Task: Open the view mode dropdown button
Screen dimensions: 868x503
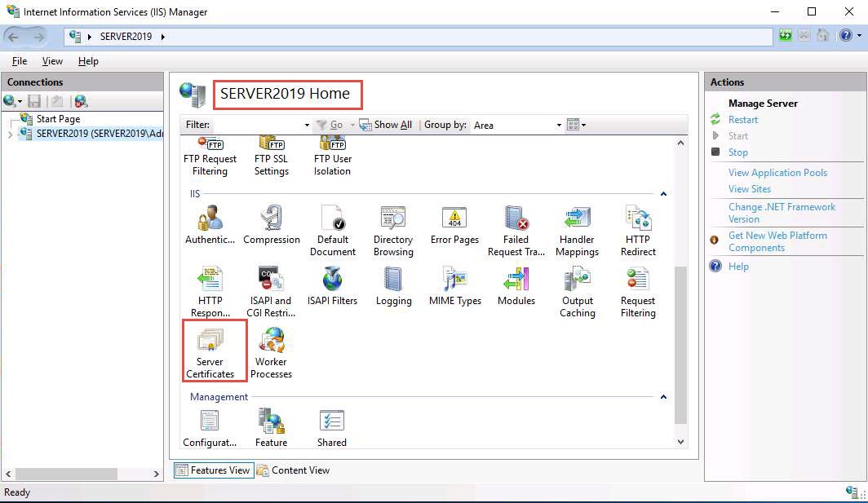Action: [x=577, y=125]
